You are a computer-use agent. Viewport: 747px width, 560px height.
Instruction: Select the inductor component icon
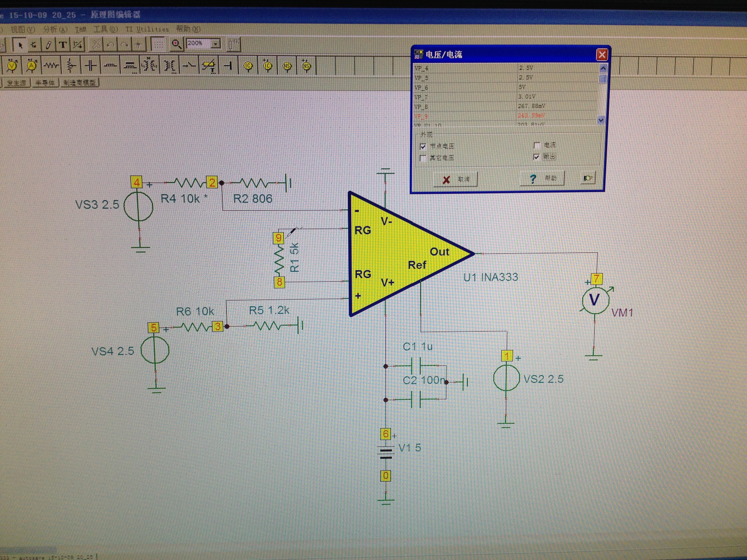(x=110, y=65)
